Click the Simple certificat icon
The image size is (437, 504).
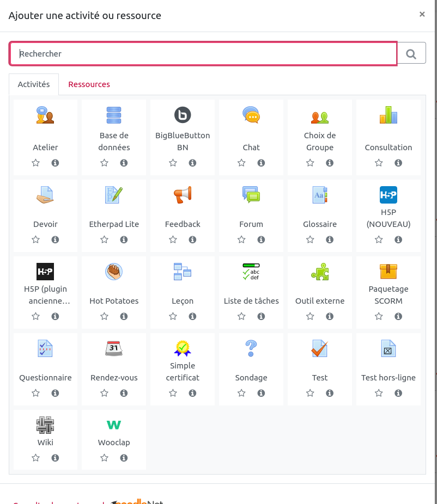pyautogui.click(x=183, y=348)
